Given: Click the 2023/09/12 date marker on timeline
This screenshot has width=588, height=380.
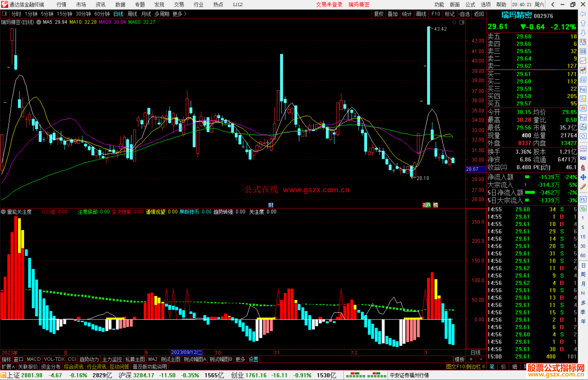Looking at the screenshot, I should click(x=186, y=352).
